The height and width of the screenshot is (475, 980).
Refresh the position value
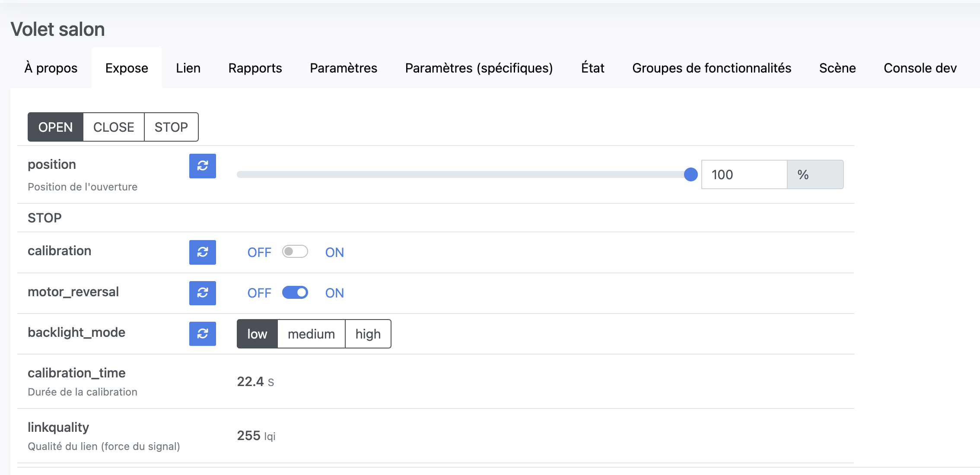click(202, 166)
